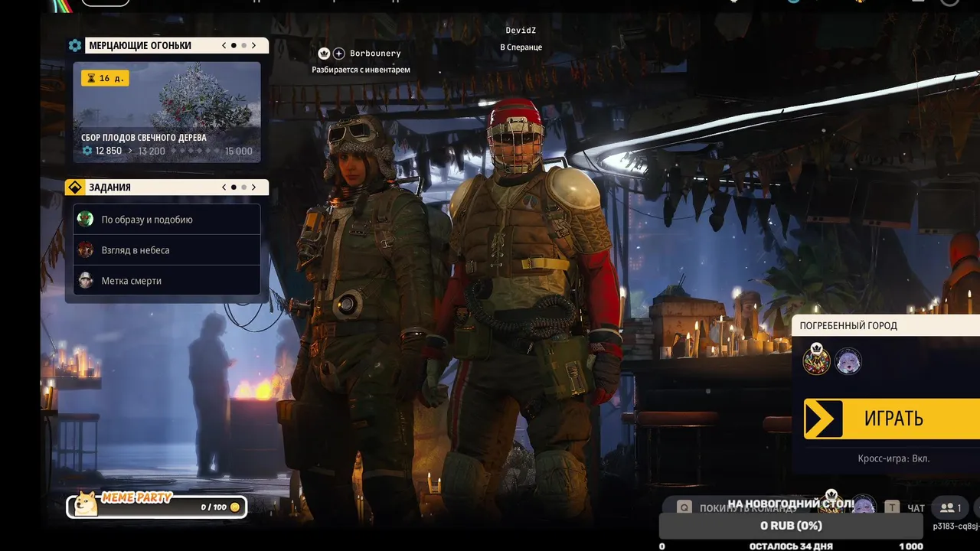This screenshot has width=980, height=551.
Task: Open the Сбор плодов свечного дерева card
Action: tap(167, 112)
